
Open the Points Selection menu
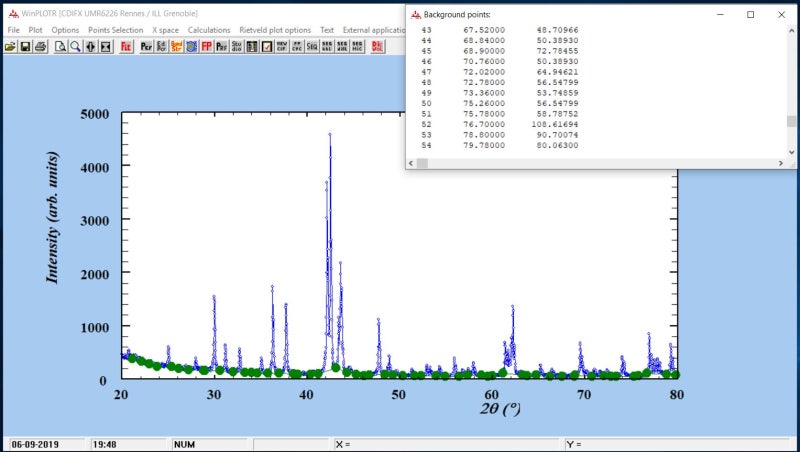(x=115, y=30)
